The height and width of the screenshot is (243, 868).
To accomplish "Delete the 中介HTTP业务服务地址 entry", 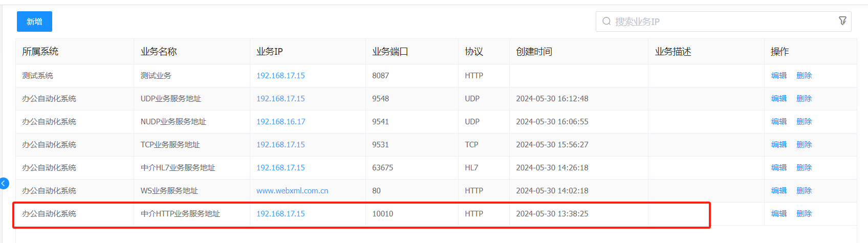I will (804, 214).
